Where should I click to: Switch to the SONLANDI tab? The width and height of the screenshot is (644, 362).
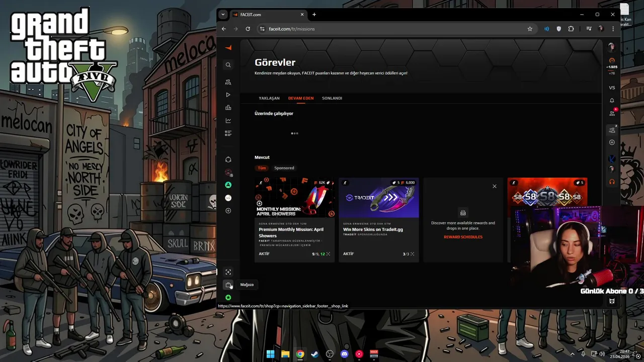point(332,98)
